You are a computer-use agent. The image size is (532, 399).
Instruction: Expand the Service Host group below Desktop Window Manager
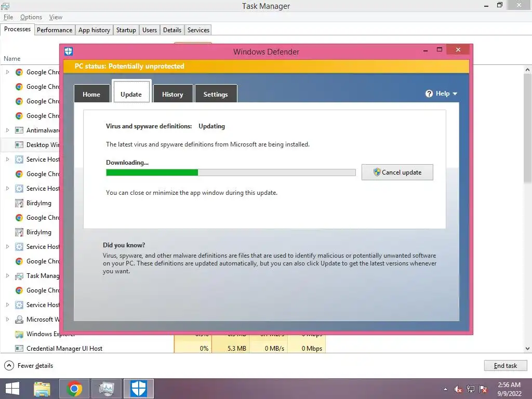[7, 159]
